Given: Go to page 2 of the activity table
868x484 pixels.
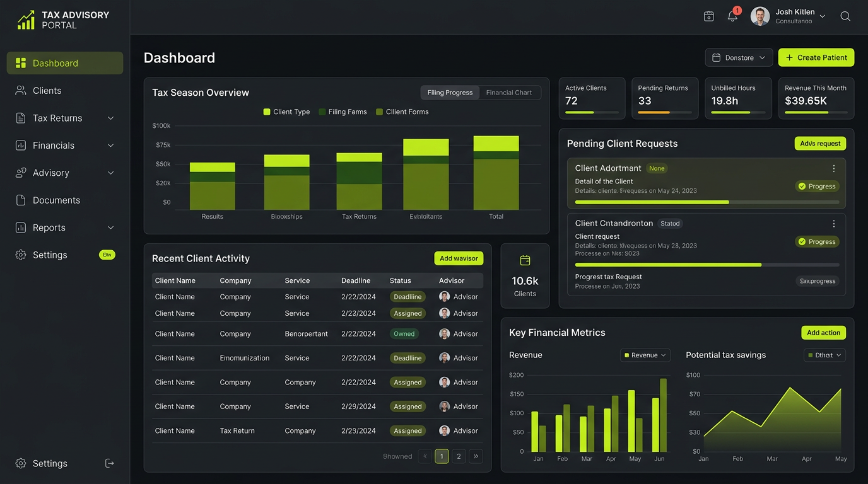Looking at the screenshot, I should [x=459, y=456].
